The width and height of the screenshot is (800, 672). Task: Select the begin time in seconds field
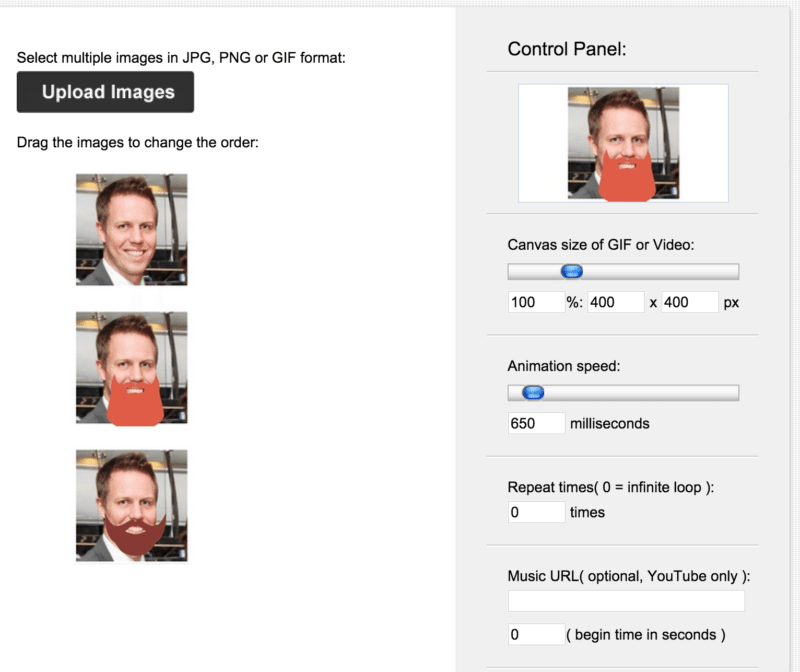click(x=536, y=634)
